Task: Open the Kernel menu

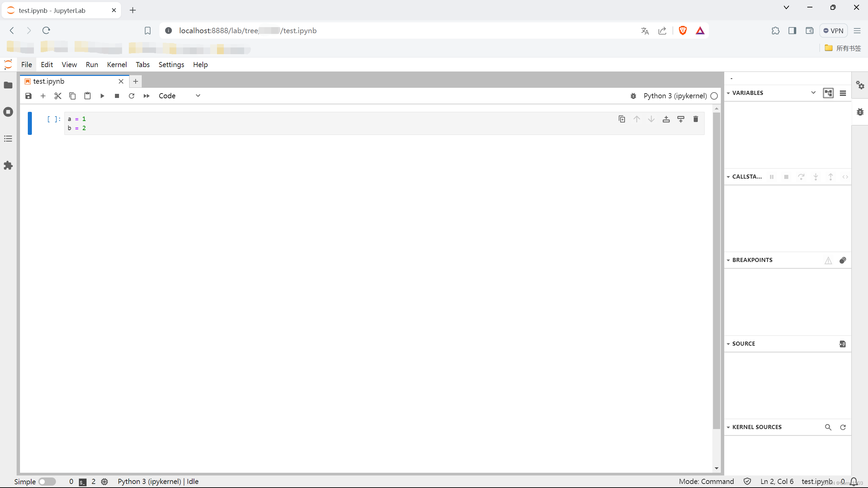Action: pyautogui.click(x=117, y=64)
